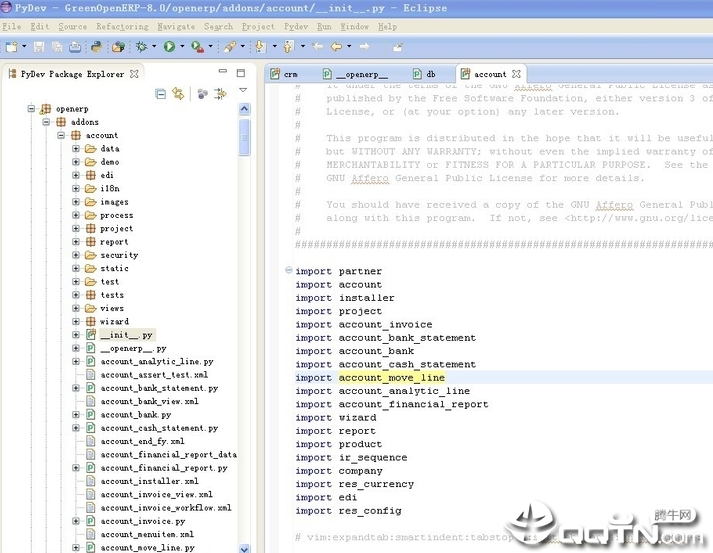
Task: Click the pin editor toolbar icon
Action: [398, 47]
